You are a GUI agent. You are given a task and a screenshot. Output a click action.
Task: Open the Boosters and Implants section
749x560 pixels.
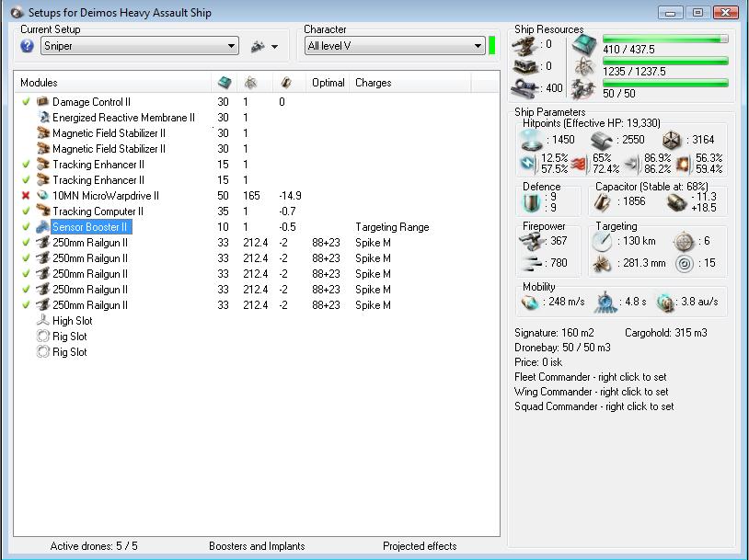click(257, 545)
